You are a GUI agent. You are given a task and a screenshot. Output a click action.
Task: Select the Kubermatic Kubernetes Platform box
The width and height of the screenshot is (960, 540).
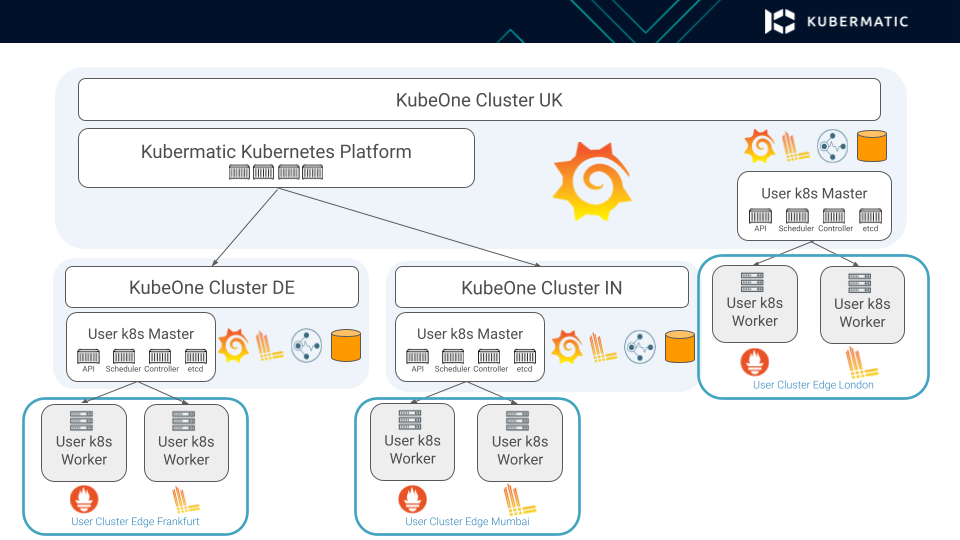point(276,157)
